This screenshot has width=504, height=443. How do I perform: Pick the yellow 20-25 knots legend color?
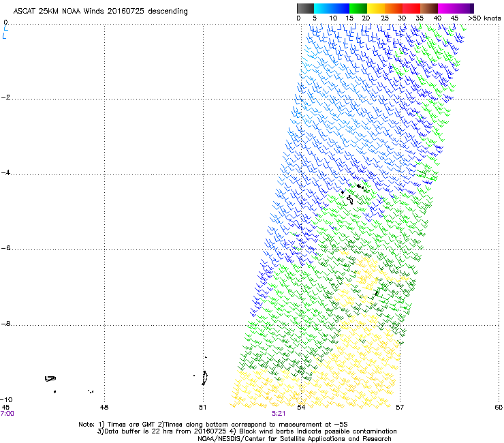tap(376, 8)
